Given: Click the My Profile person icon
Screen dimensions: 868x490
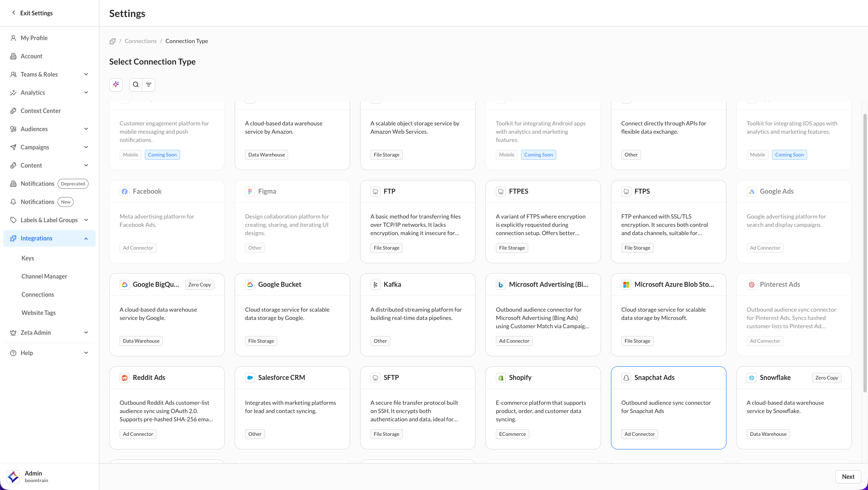Looking at the screenshot, I should tap(13, 38).
